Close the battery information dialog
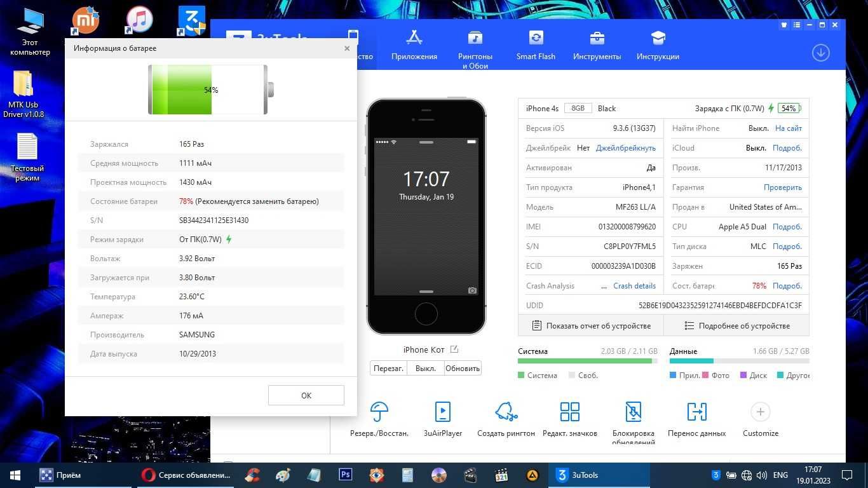868x488 pixels. click(347, 48)
